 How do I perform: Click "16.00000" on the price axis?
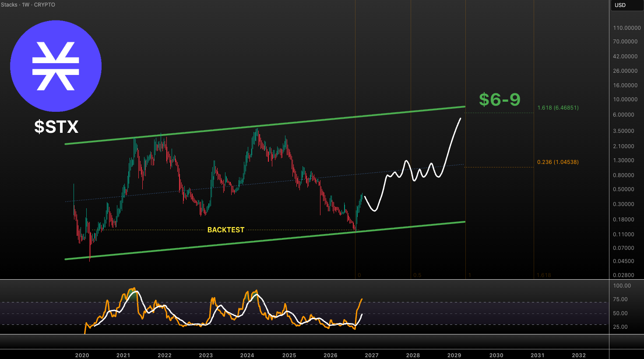[x=625, y=85]
